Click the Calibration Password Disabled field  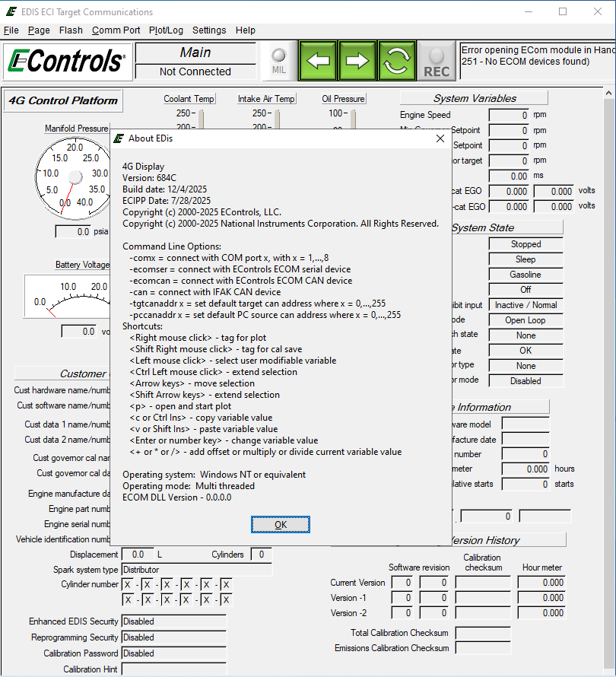[x=174, y=653]
